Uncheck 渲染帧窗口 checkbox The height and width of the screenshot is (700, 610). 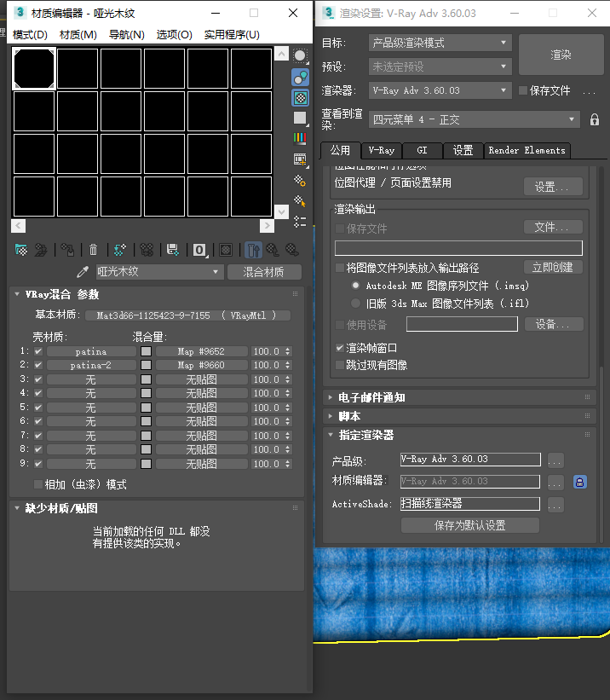(x=340, y=348)
